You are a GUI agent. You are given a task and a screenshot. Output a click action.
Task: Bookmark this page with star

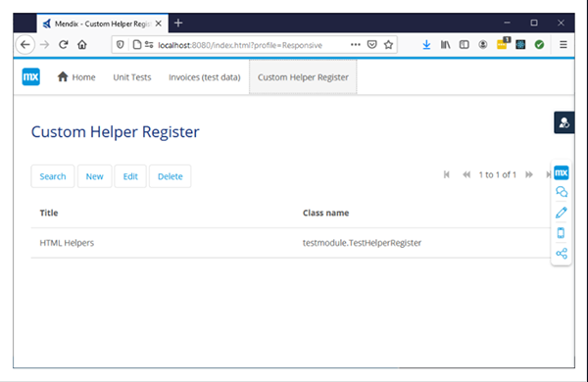point(388,45)
